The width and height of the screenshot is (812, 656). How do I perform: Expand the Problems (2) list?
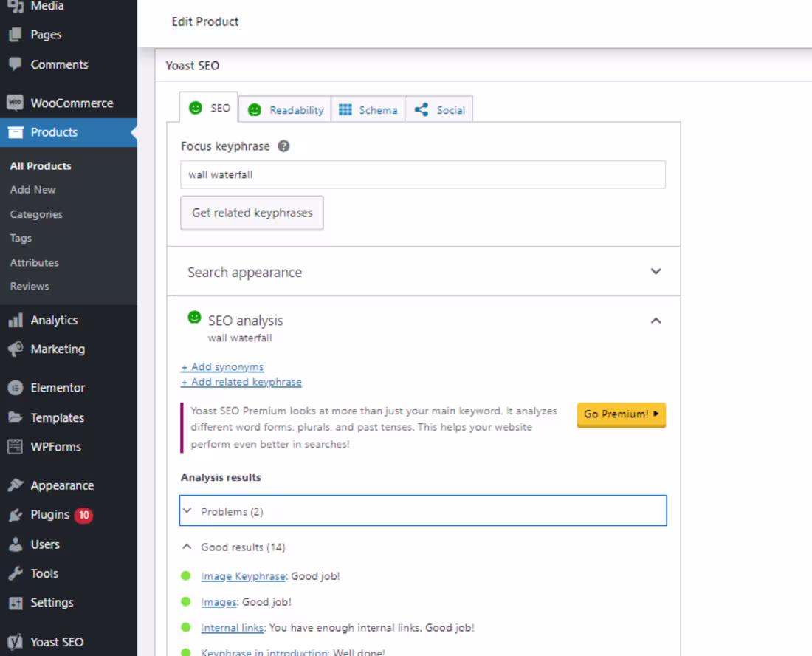(423, 511)
